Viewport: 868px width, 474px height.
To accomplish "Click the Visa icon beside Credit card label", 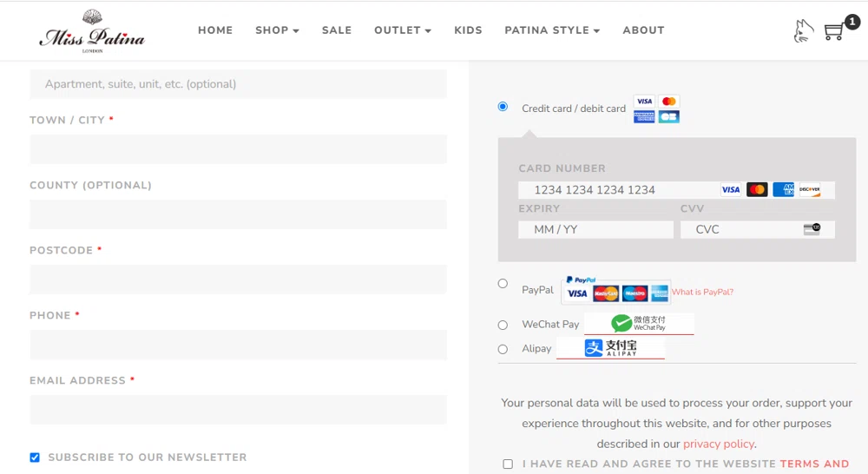I will pos(644,102).
